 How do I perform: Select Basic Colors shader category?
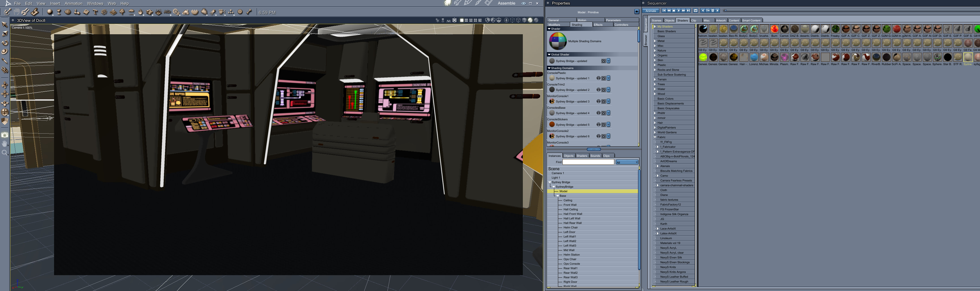(666, 99)
